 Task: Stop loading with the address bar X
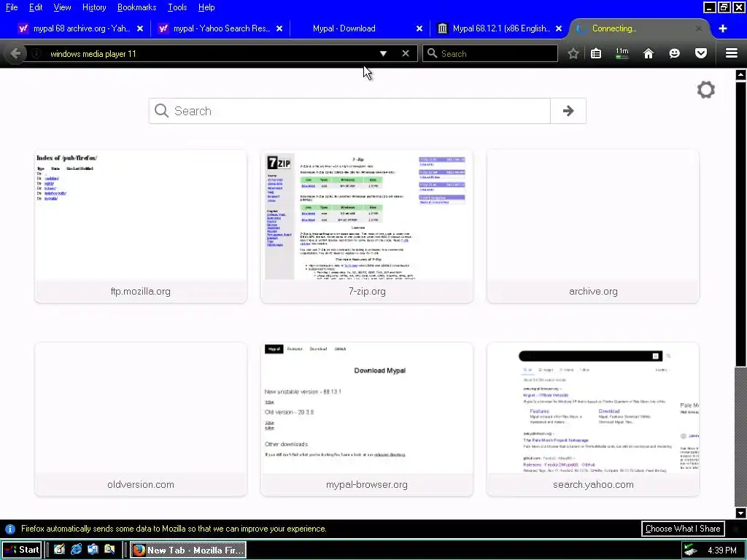(406, 53)
